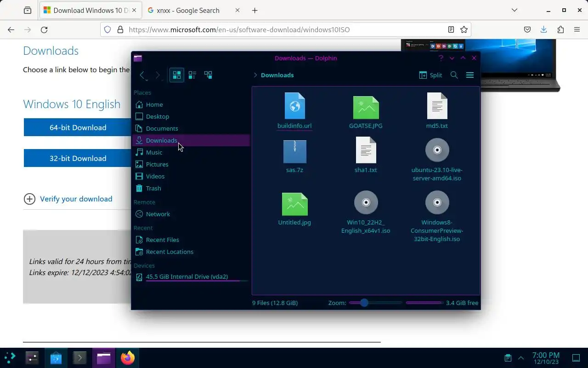Go back in Dolphin navigation

[142, 75]
